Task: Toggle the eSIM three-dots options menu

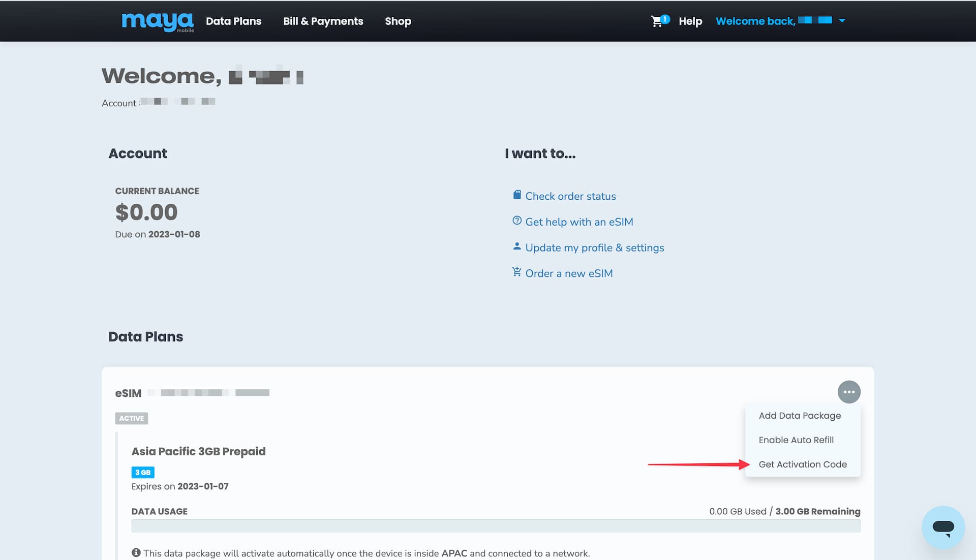Action: [x=849, y=392]
